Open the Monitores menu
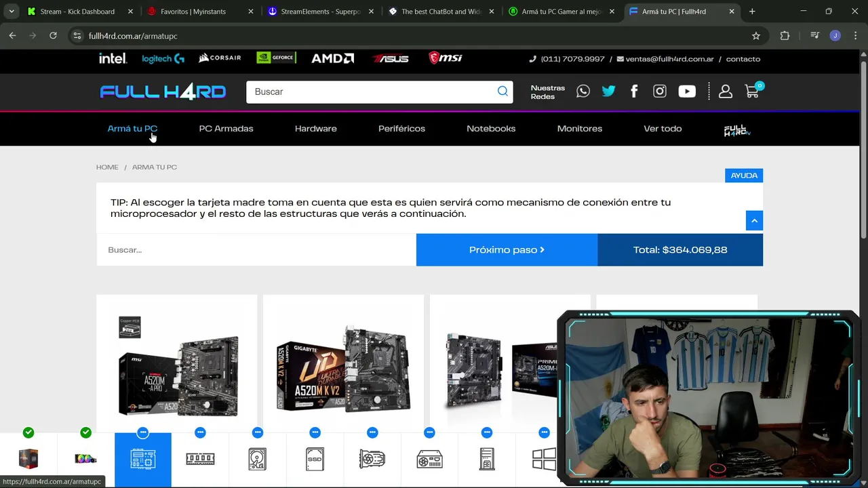868x488 pixels. click(580, 128)
